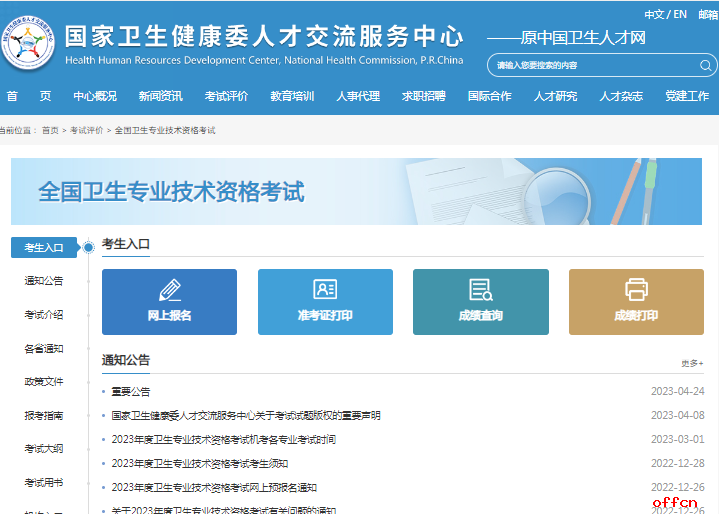Image resolution: width=719 pixels, height=514 pixels.
Task: Open 考试评价 navigation menu
Action: (227, 96)
